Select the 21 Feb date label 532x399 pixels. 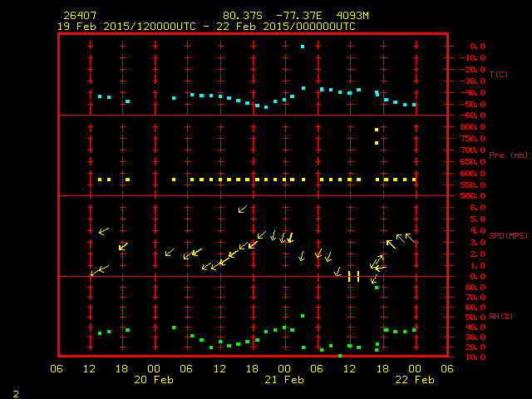[284, 379]
